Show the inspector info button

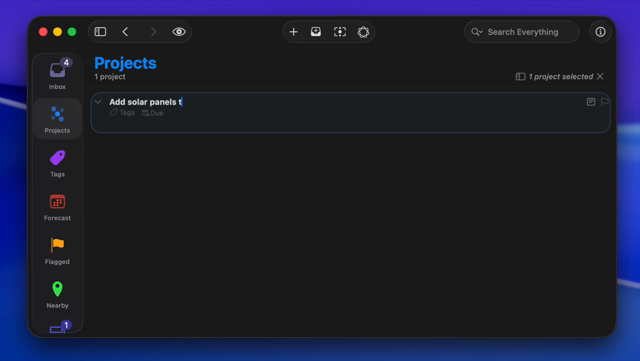point(600,32)
